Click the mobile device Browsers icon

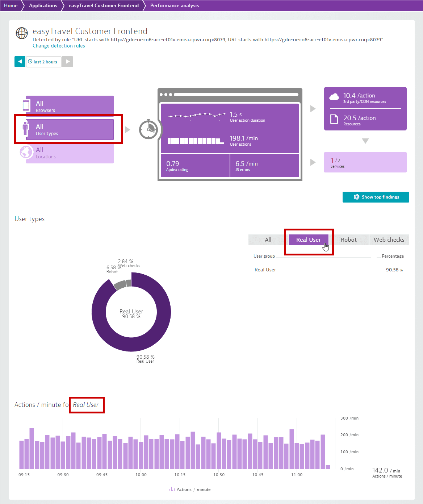coord(26,105)
